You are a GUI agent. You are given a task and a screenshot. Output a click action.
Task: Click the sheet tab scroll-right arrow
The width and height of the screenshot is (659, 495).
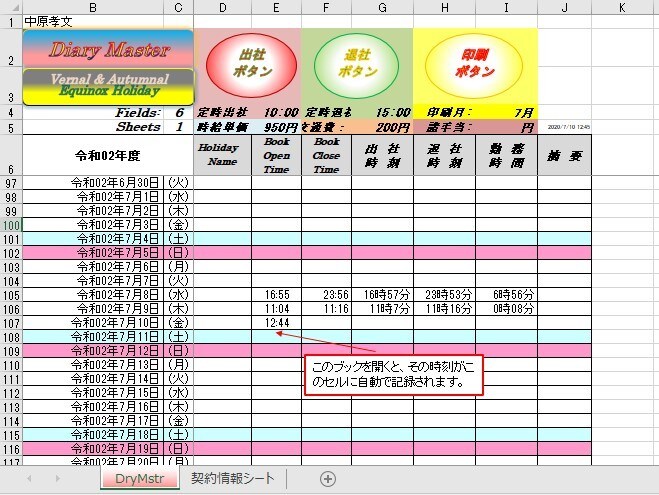tap(57, 479)
